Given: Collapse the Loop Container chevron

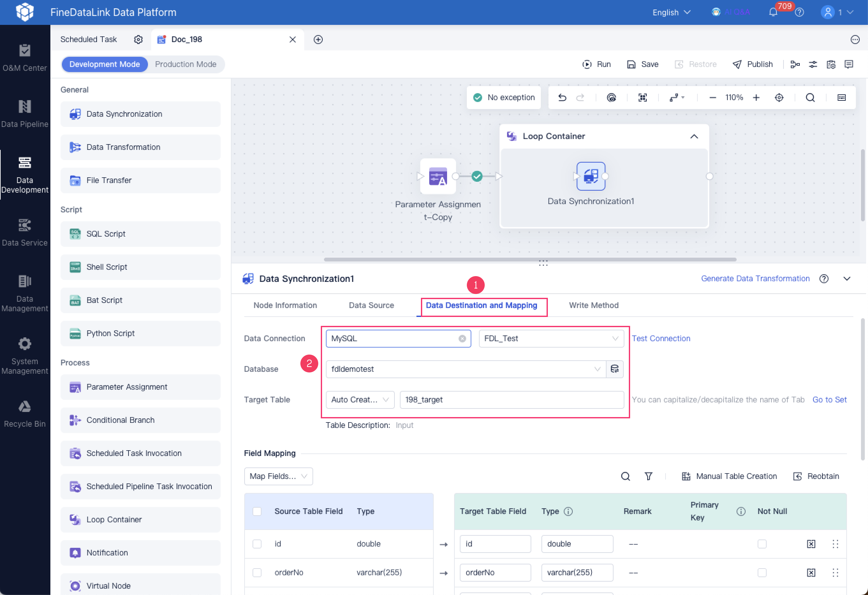Looking at the screenshot, I should coord(694,136).
